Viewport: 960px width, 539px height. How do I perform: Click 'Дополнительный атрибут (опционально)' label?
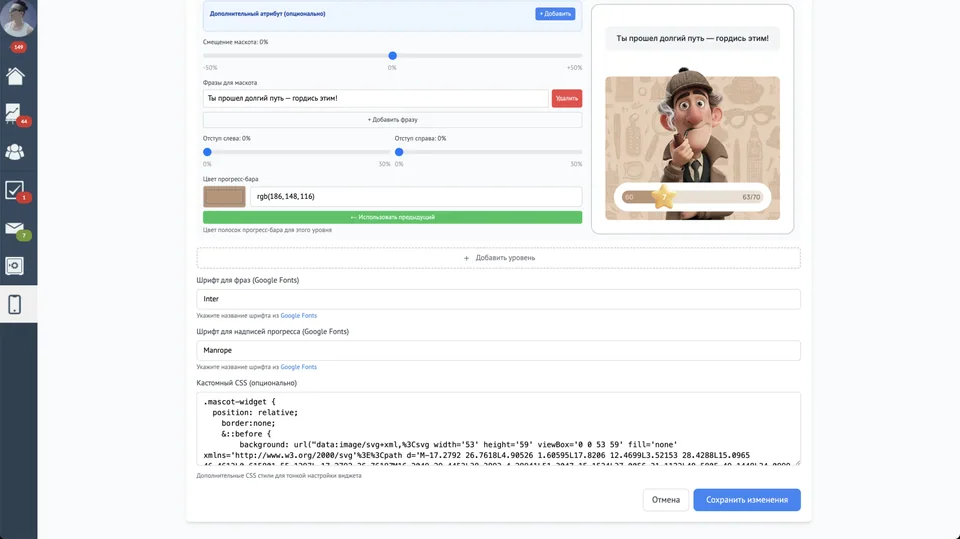[x=268, y=13]
